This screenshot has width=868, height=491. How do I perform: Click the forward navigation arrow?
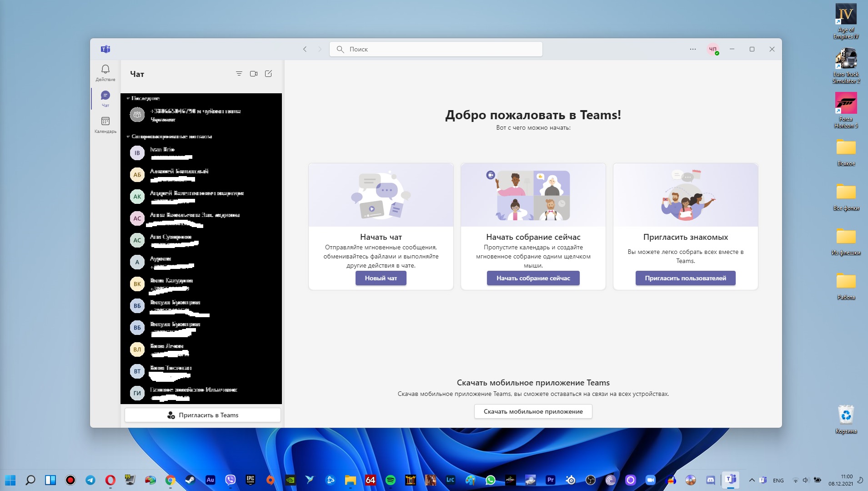[318, 49]
